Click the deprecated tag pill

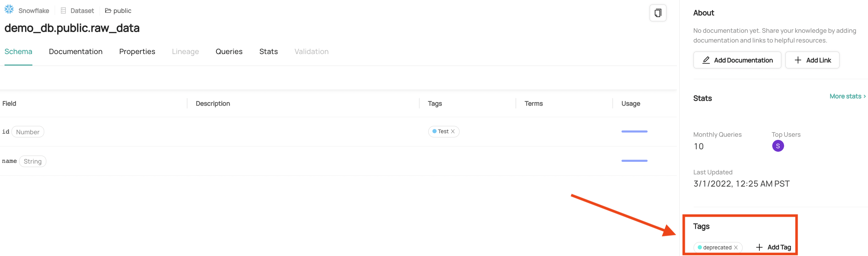coord(714,248)
